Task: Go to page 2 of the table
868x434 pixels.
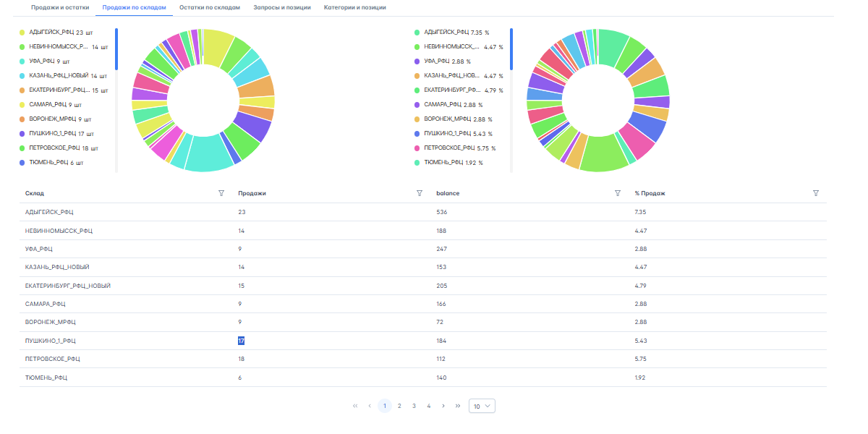Action: click(399, 406)
